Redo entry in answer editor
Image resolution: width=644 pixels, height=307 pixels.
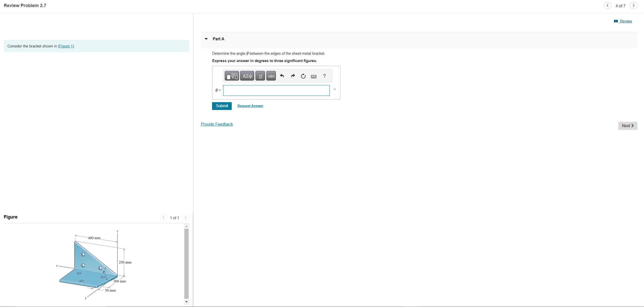pyautogui.click(x=293, y=76)
